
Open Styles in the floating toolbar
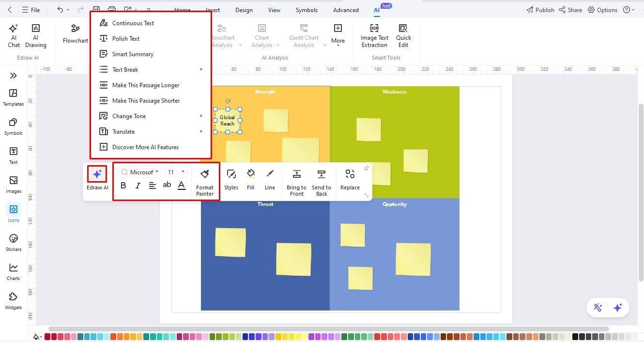point(231,179)
